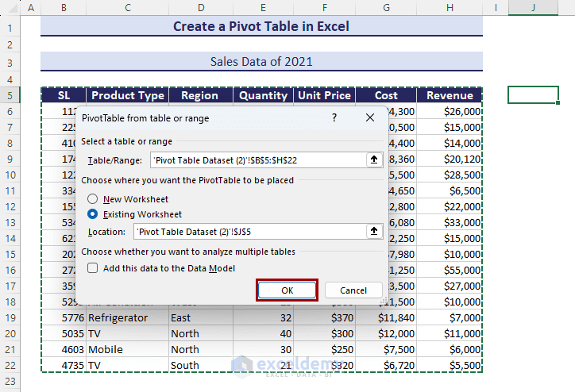The image size is (575, 392).
Task: Click the cost value $12,000
Action: tap(386, 333)
